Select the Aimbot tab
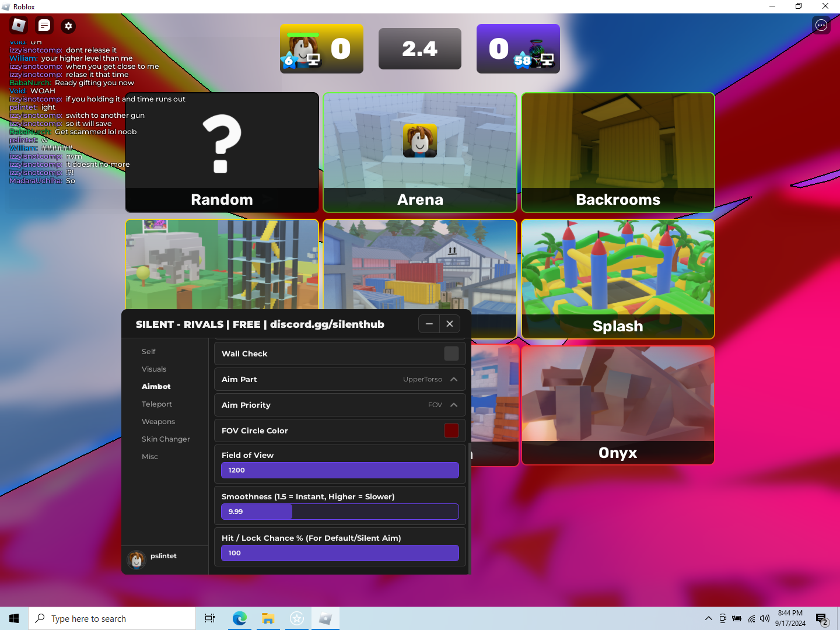 [156, 387]
